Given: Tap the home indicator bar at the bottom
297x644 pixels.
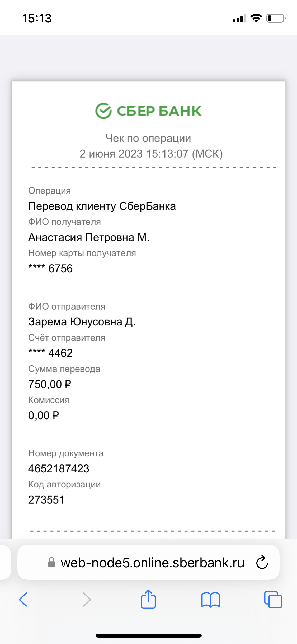Looking at the screenshot, I should tap(149, 636).
